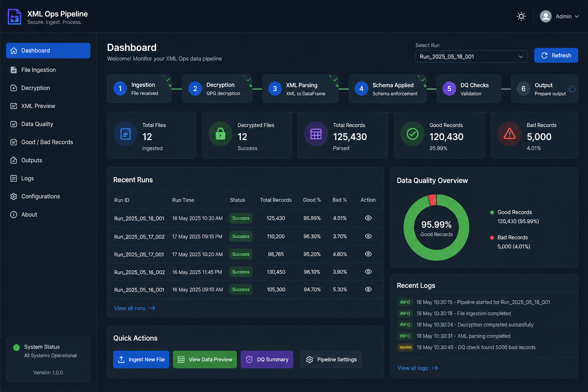Click the Admin user avatar icon
The image size is (588, 392).
click(x=546, y=16)
